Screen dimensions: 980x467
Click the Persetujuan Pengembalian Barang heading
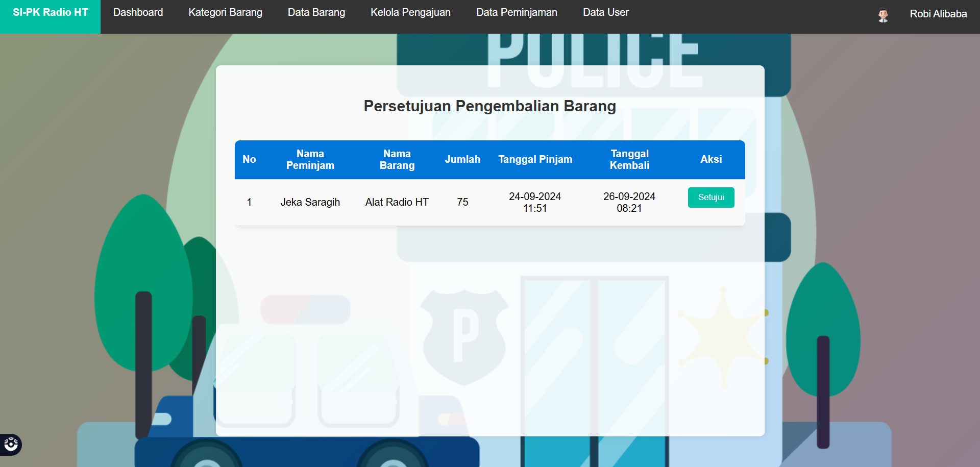(x=490, y=106)
